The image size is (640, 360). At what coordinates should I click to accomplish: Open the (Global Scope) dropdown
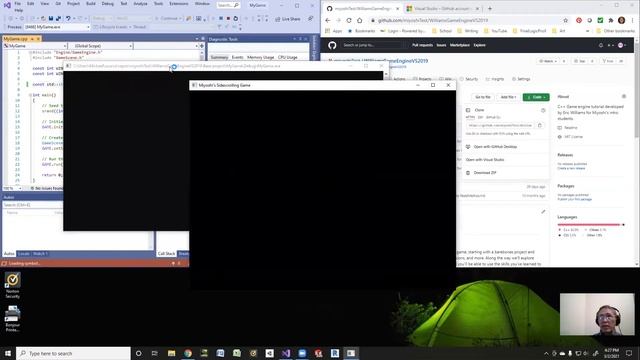[100, 46]
